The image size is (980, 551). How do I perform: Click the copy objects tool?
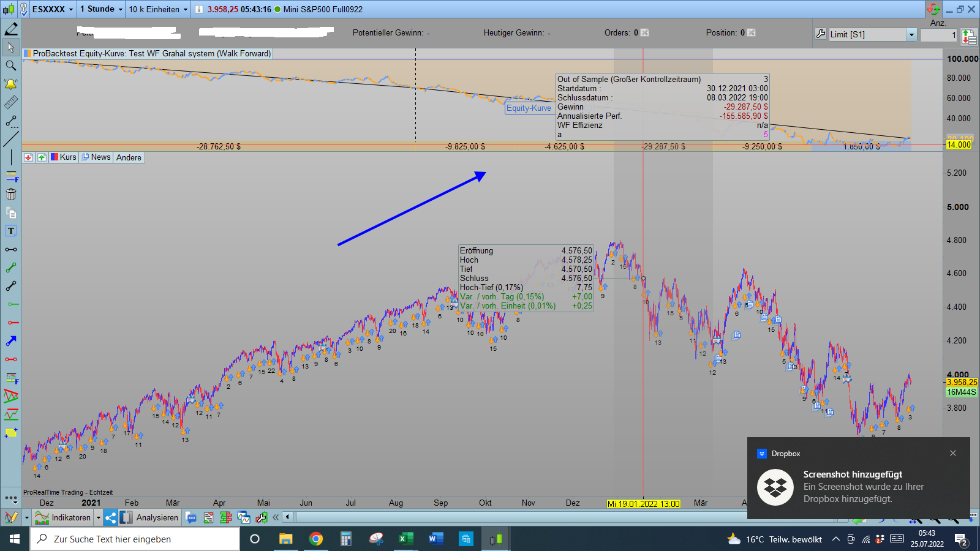(x=11, y=212)
